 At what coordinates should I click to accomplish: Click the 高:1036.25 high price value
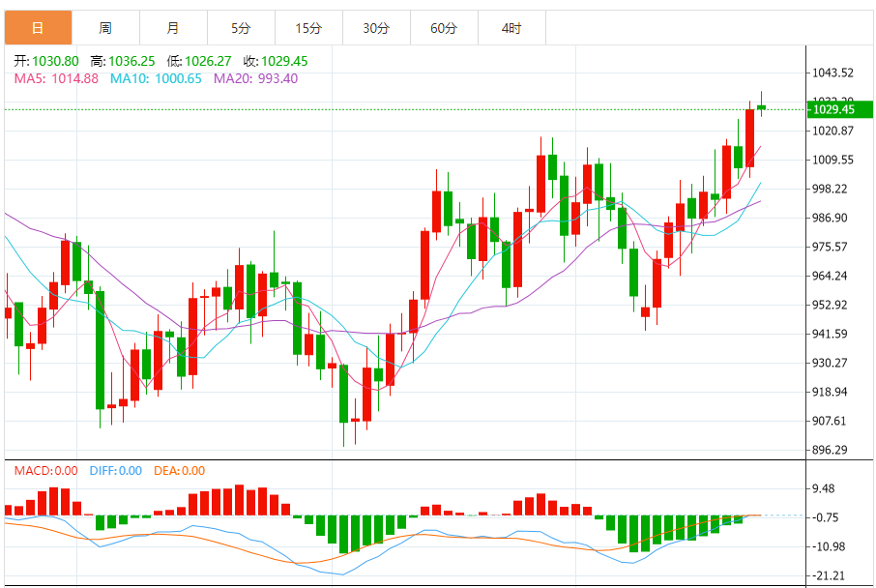click(123, 61)
